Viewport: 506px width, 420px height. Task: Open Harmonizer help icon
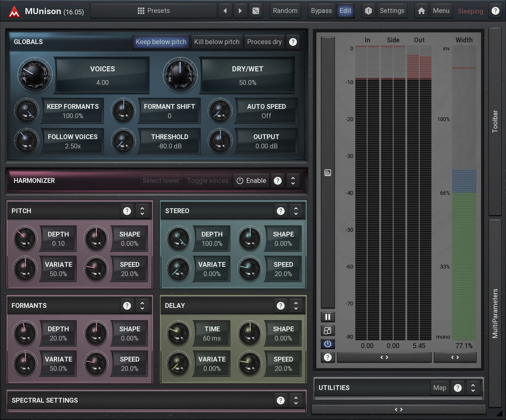point(278,181)
